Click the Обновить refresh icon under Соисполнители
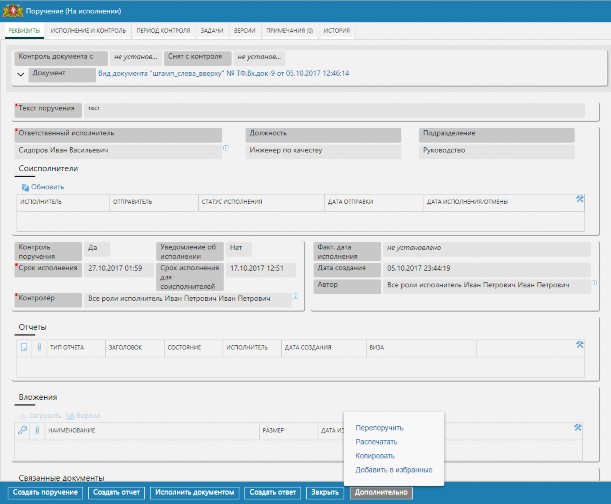 pos(25,187)
